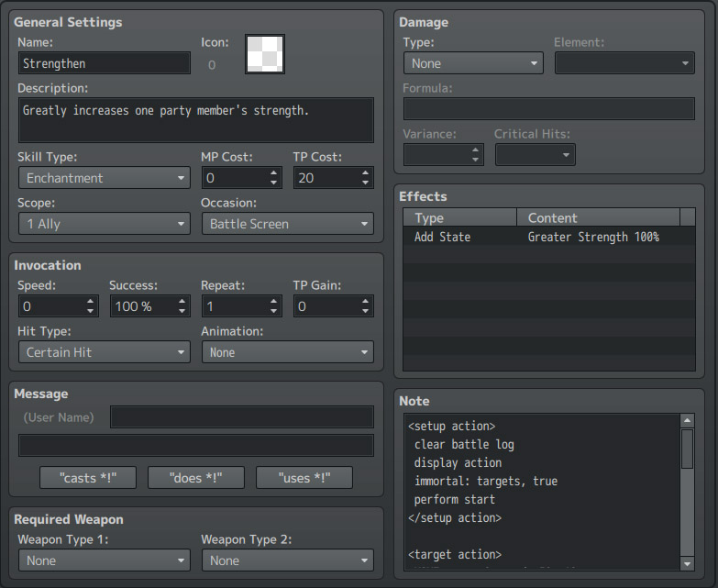Open the disabled Element dropdown
The width and height of the screenshot is (718, 588).
(624, 63)
